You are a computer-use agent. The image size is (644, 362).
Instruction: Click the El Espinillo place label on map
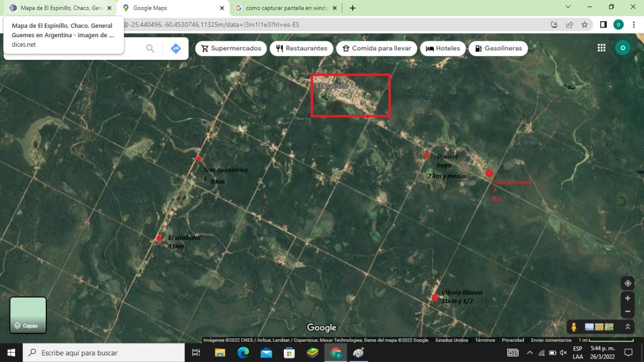pyautogui.click(x=332, y=86)
